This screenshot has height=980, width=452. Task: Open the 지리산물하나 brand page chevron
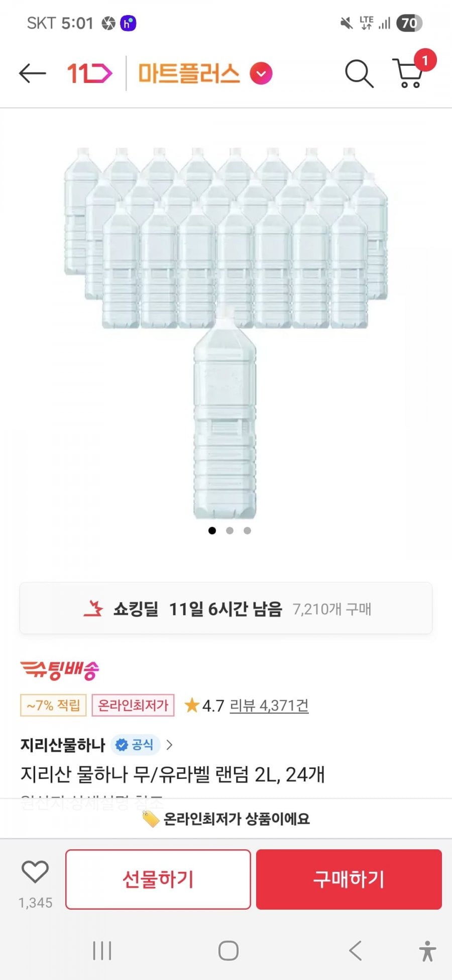click(170, 745)
